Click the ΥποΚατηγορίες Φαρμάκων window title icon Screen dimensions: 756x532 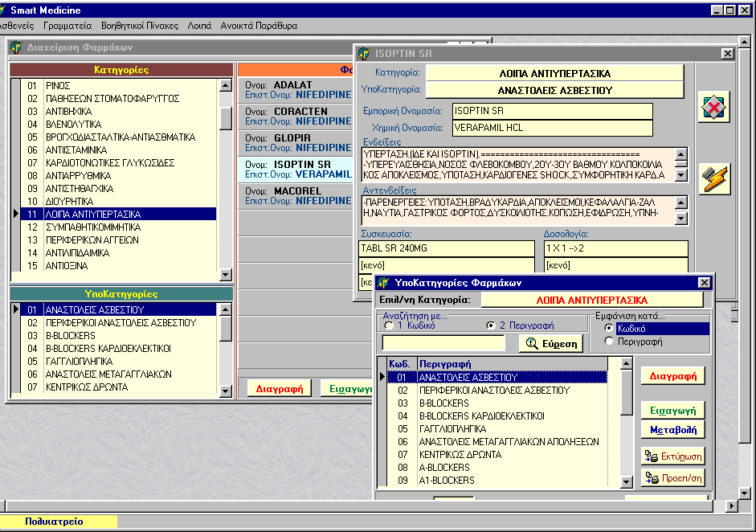(384, 283)
